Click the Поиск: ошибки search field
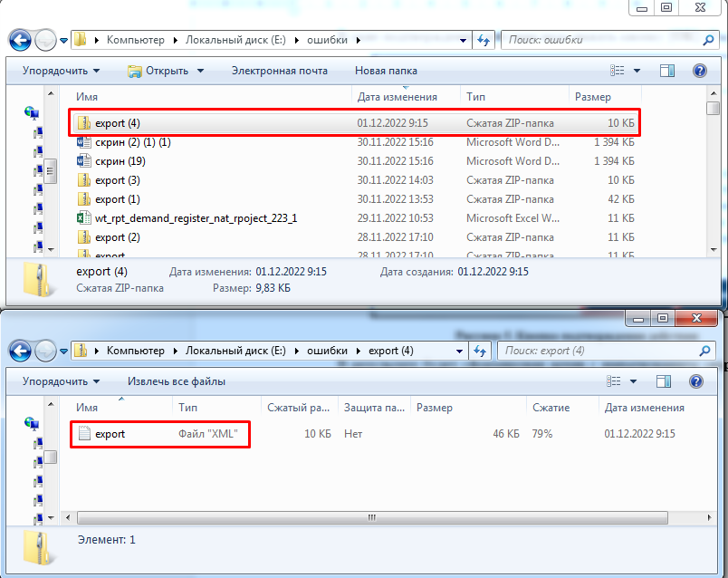 (598, 40)
